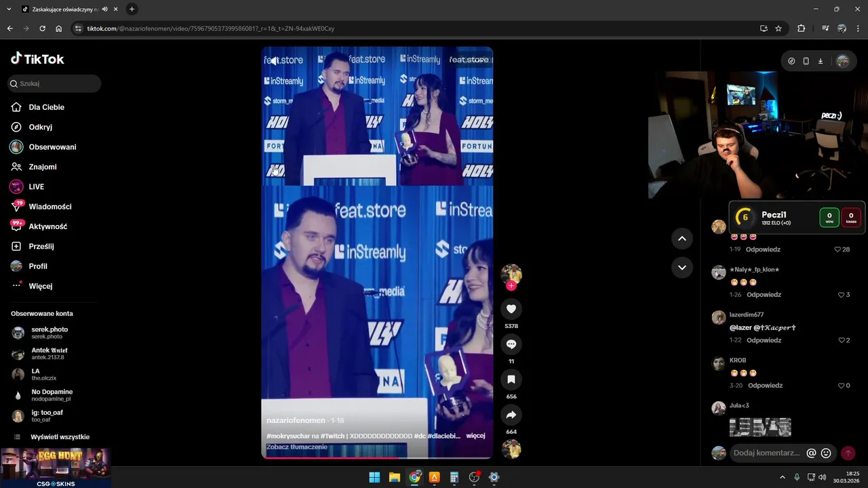The width and height of the screenshot is (868, 488).
Task: Like Naly fp_klon comment
Action: tap(842, 295)
